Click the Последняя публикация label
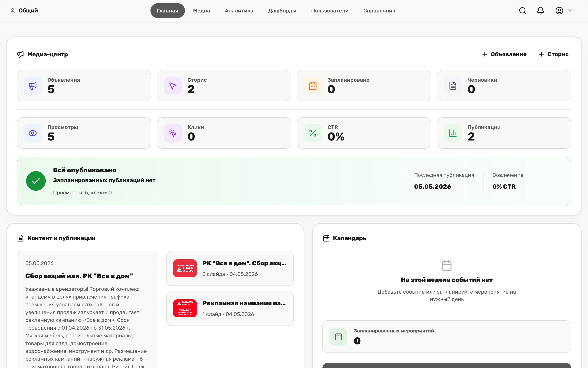This screenshot has width=588, height=368. coord(444,175)
